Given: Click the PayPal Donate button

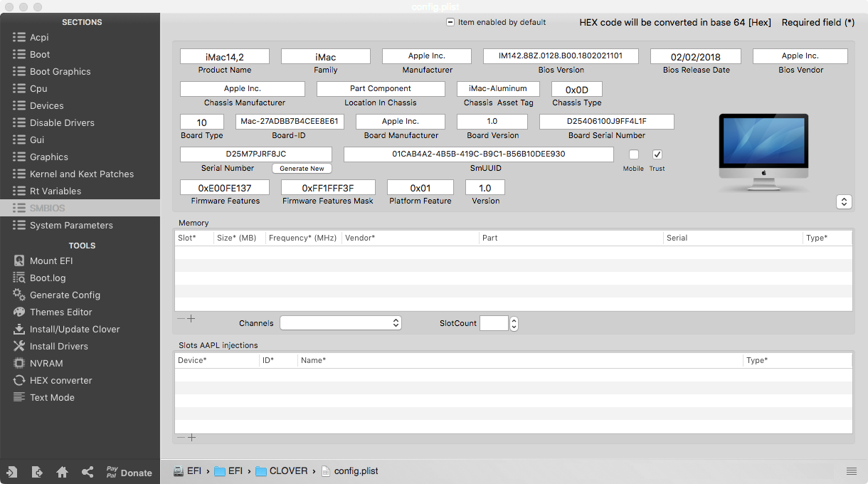Looking at the screenshot, I should click(129, 472).
